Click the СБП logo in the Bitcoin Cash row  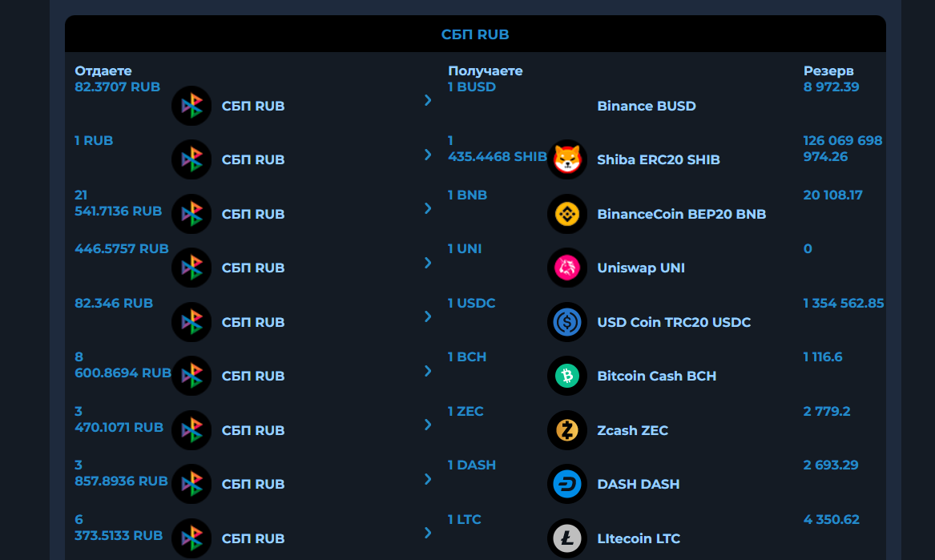coord(191,376)
